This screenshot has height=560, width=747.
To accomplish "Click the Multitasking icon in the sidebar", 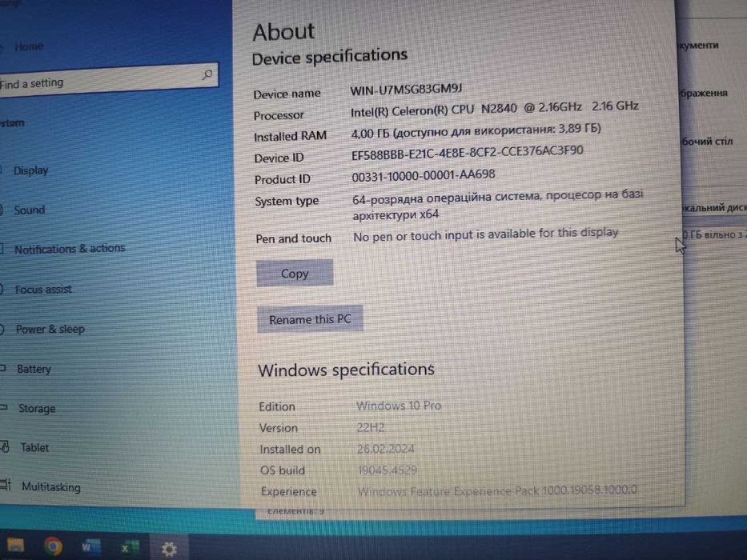I will coord(6,485).
